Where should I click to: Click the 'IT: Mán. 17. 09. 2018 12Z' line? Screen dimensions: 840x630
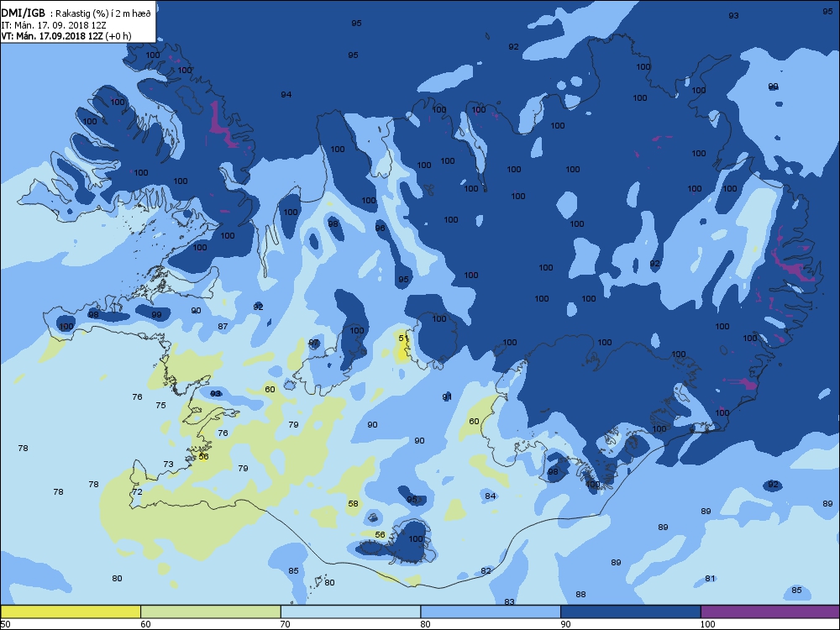[x=54, y=24]
